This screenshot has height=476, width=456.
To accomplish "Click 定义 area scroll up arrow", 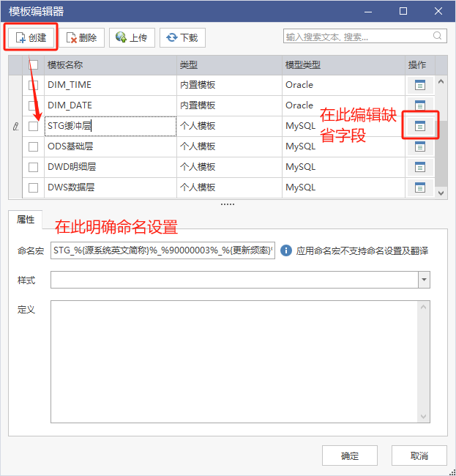I will (x=424, y=308).
